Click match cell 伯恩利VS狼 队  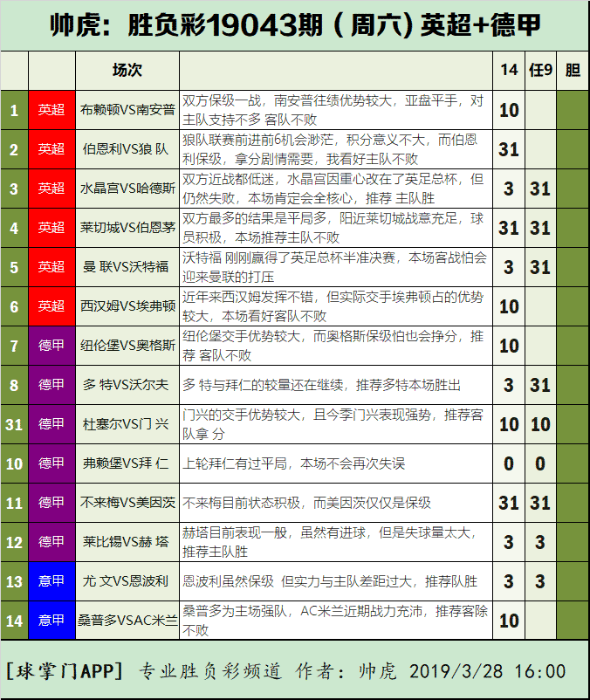coord(127,149)
